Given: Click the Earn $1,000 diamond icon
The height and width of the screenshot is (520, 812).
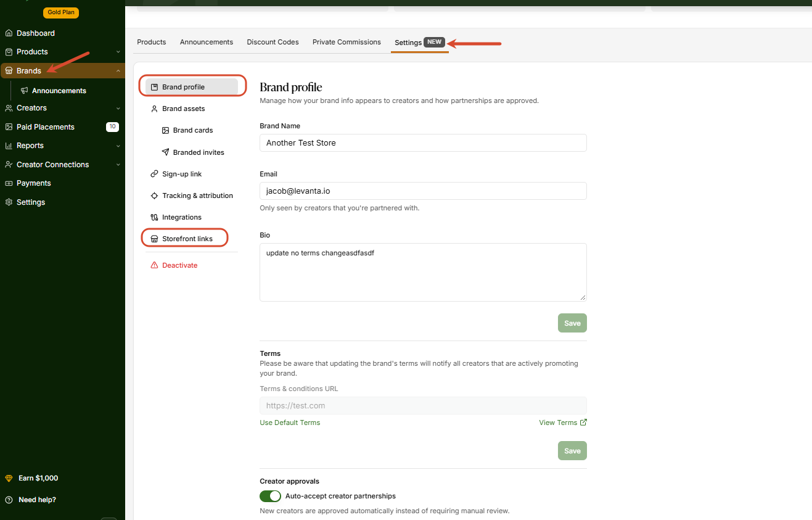Looking at the screenshot, I should [x=9, y=478].
